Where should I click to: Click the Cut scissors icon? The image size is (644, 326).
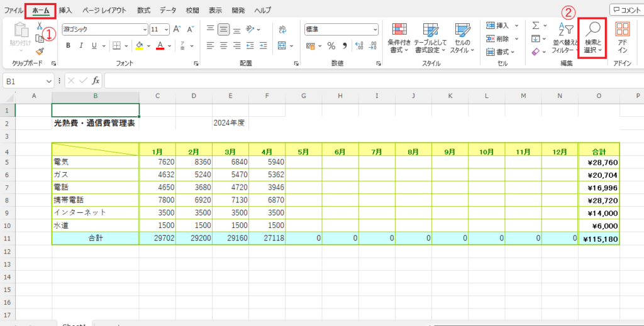click(40, 26)
